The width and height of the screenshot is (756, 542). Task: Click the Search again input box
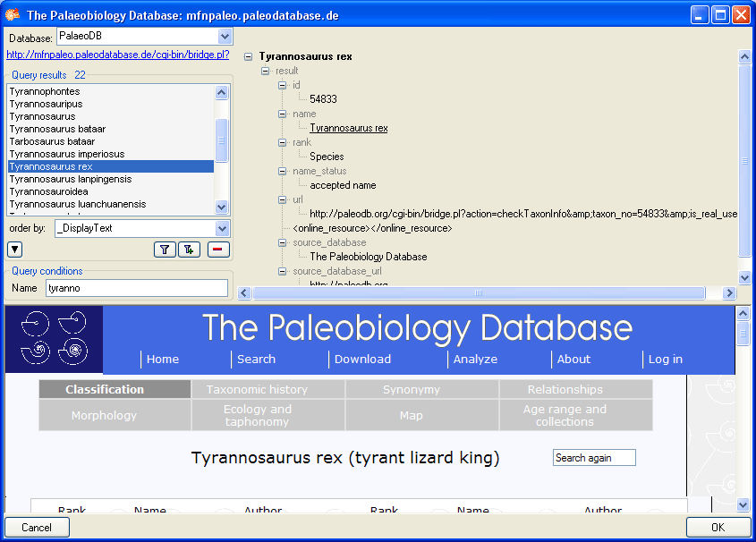594,458
